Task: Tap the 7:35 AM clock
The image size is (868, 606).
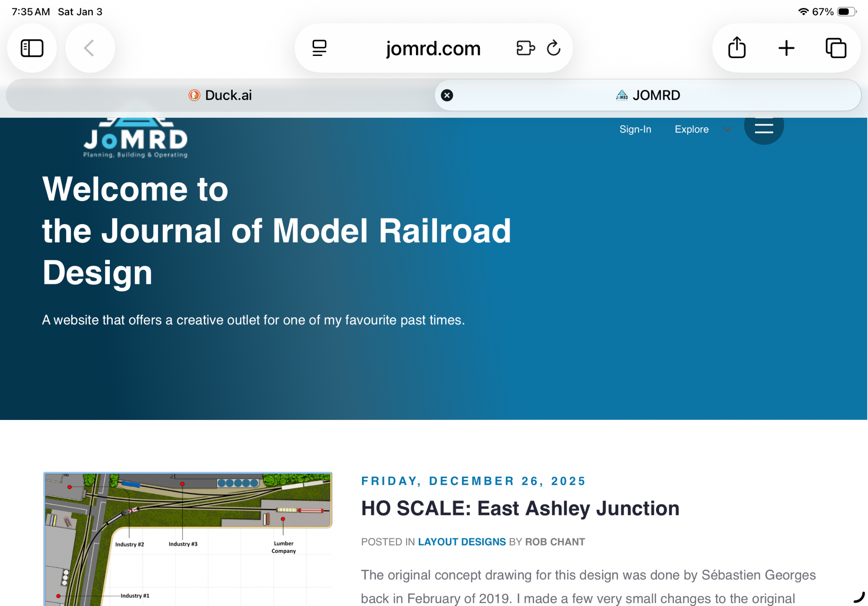Action: click(31, 12)
